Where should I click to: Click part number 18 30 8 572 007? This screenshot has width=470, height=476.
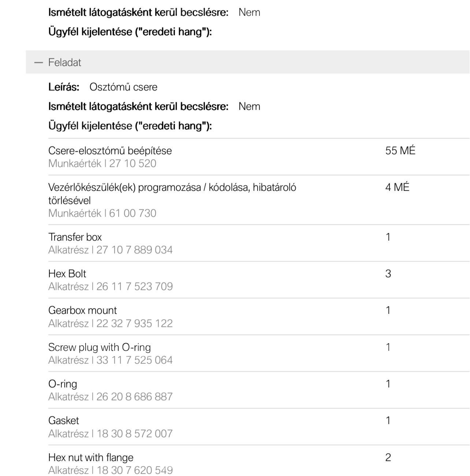[134, 434]
